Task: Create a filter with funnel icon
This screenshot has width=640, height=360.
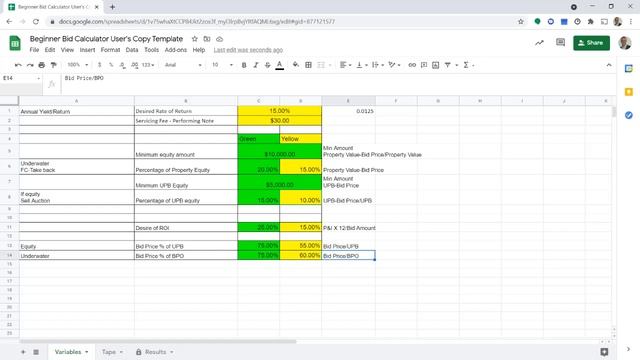Action: (x=448, y=65)
